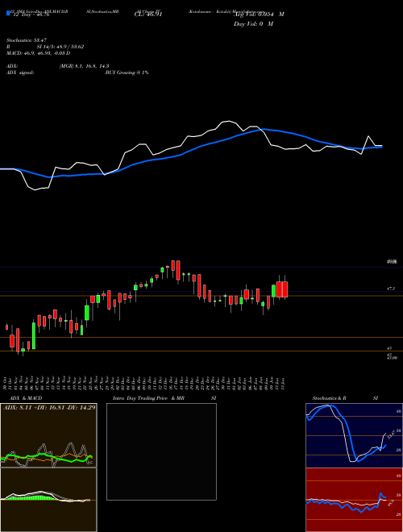The image size is (403, 532).
Task: Click the tallest red candlestick at the price peak
Action: click(178, 270)
